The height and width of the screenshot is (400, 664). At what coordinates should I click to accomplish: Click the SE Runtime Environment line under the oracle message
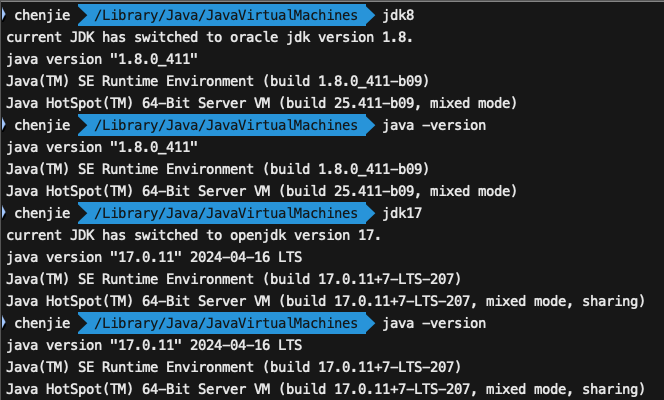tap(218, 81)
